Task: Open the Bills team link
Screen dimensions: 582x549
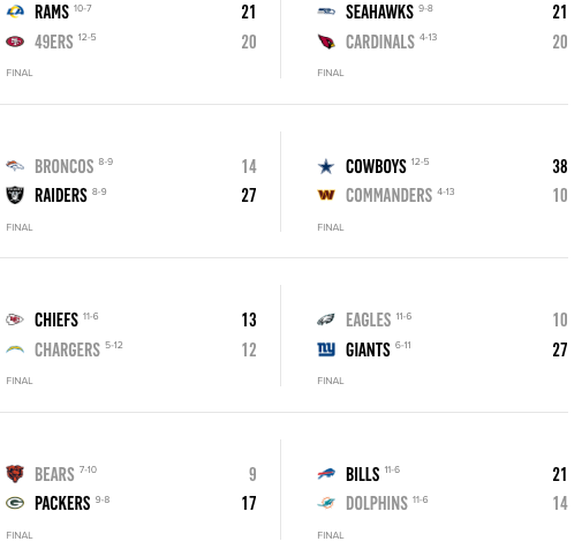Action: (x=362, y=474)
